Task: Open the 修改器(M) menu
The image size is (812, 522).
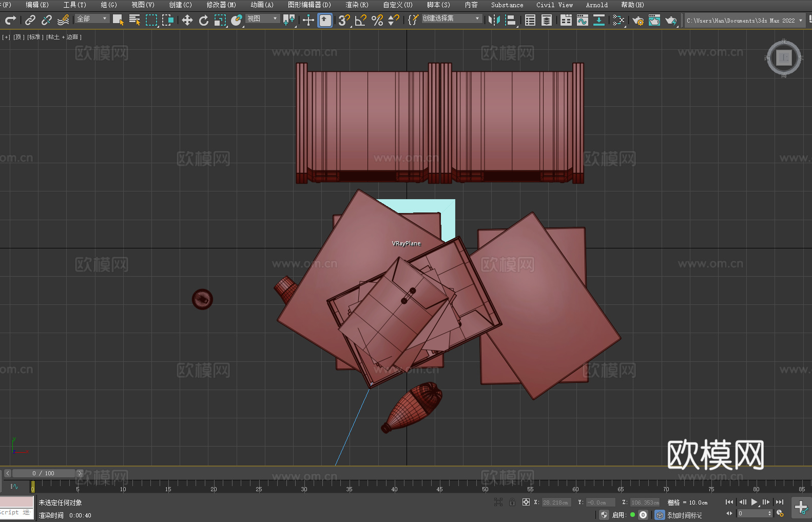Action: (221, 5)
